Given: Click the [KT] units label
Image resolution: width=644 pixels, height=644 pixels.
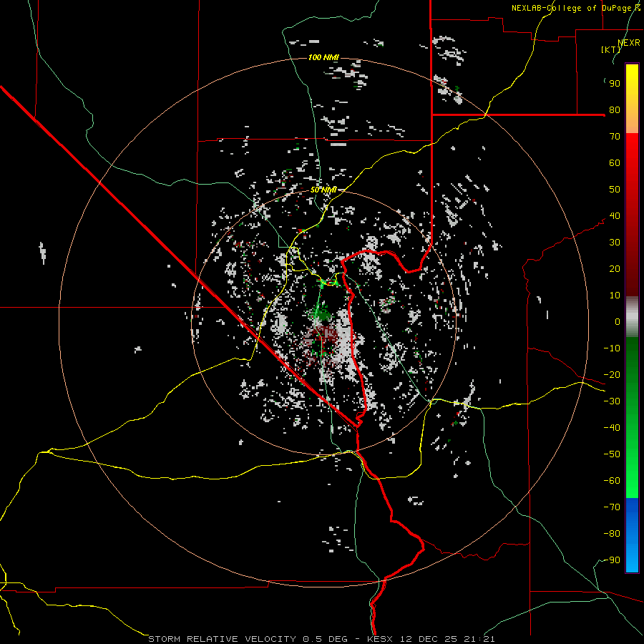Looking at the screenshot, I should 611,49.
